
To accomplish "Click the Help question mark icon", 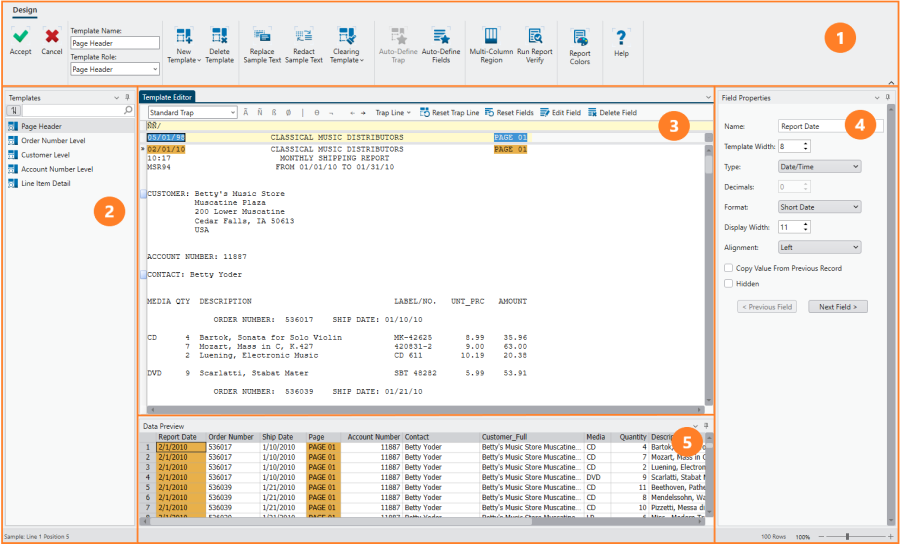I will coord(621,39).
